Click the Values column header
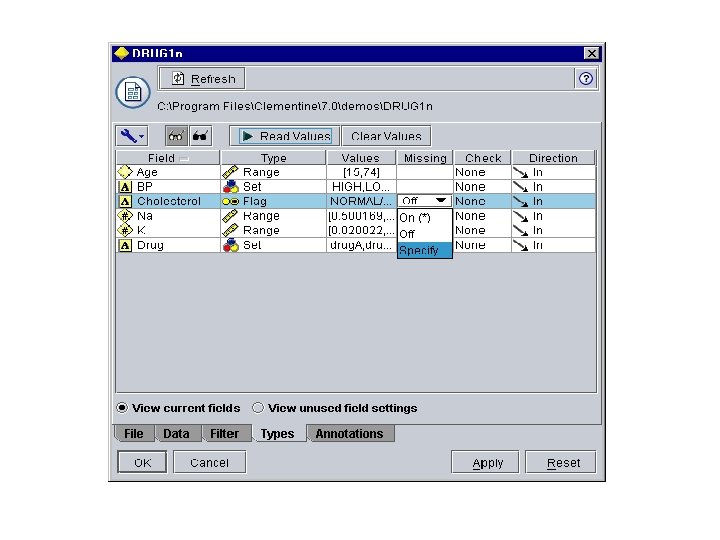Image resolution: width=720 pixels, height=540 pixels. (x=361, y=158)
